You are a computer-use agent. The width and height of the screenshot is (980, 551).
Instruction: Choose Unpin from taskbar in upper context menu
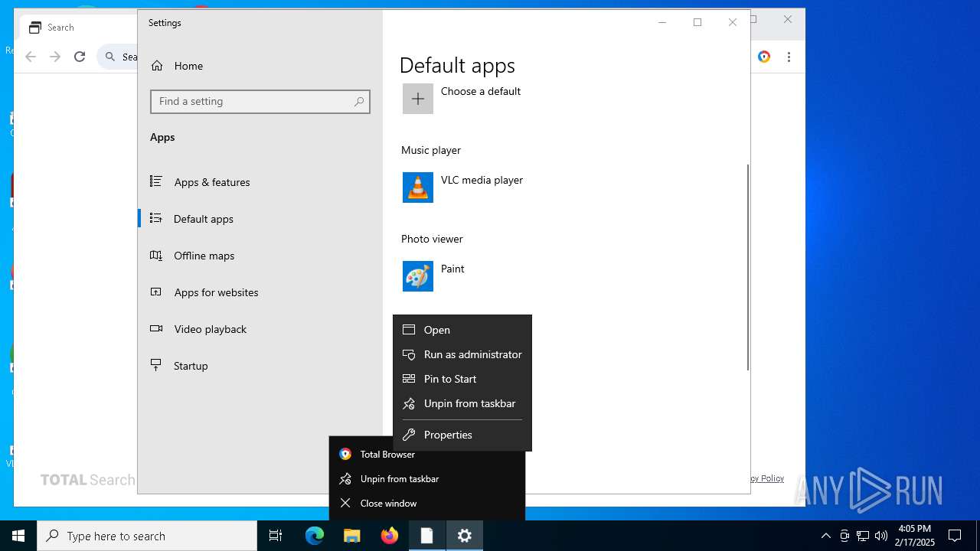coord(462,403)
